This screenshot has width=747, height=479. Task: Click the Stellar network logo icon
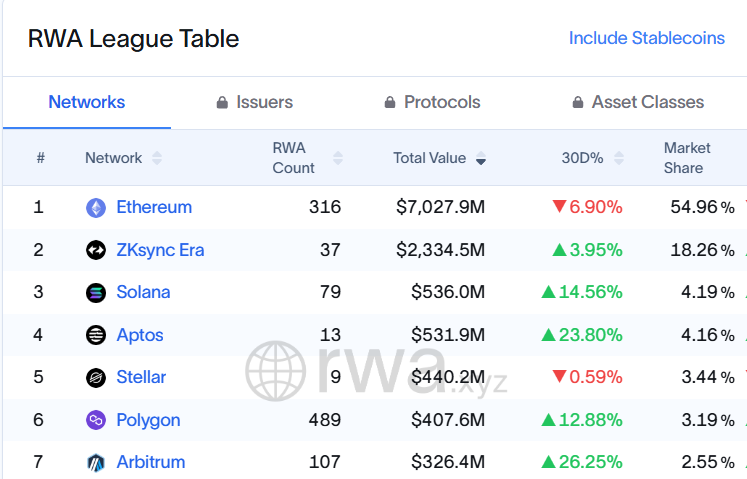coord(96,378)
